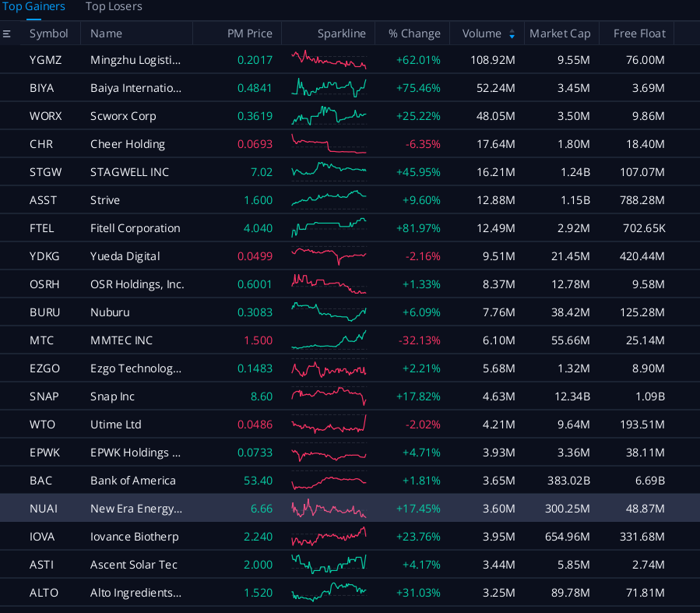Viewport: 700px width, 613px height.
Task: Click the Snap Inc name
Action: (x=112, y=396)
